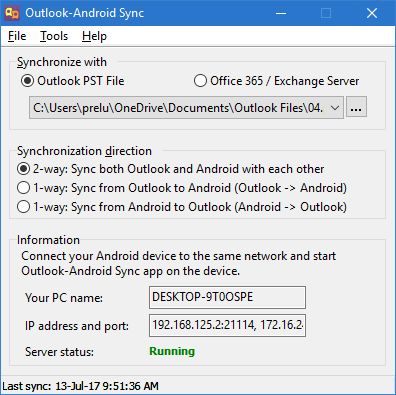
Task: Open the File menu
Action: pos(17,36)
